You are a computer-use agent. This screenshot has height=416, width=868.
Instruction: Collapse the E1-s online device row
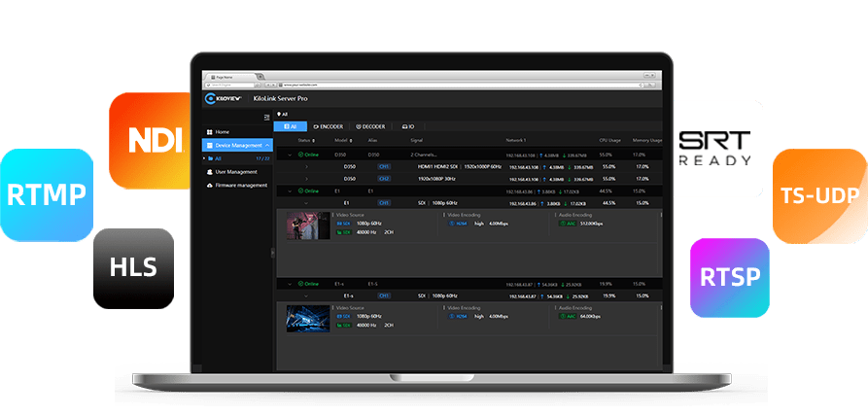[x=290, y=283]
